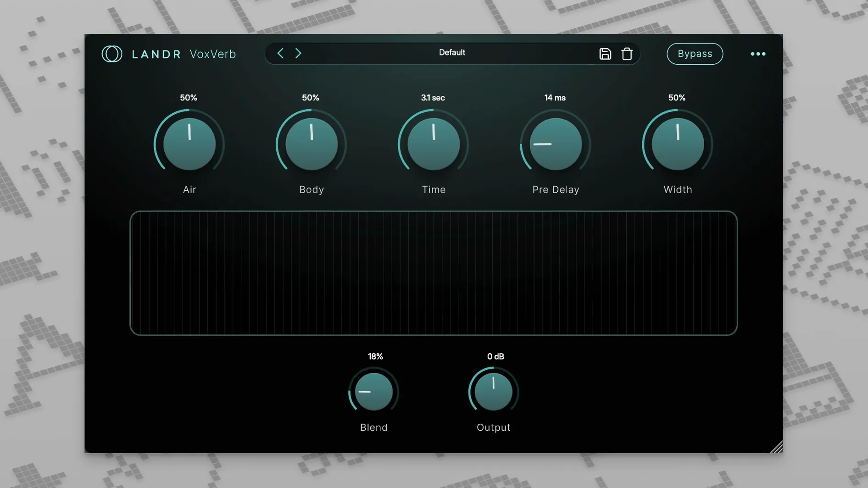Click the Body knob
The height and width of the screenshot is (488, 868).
tap(311, 144)
